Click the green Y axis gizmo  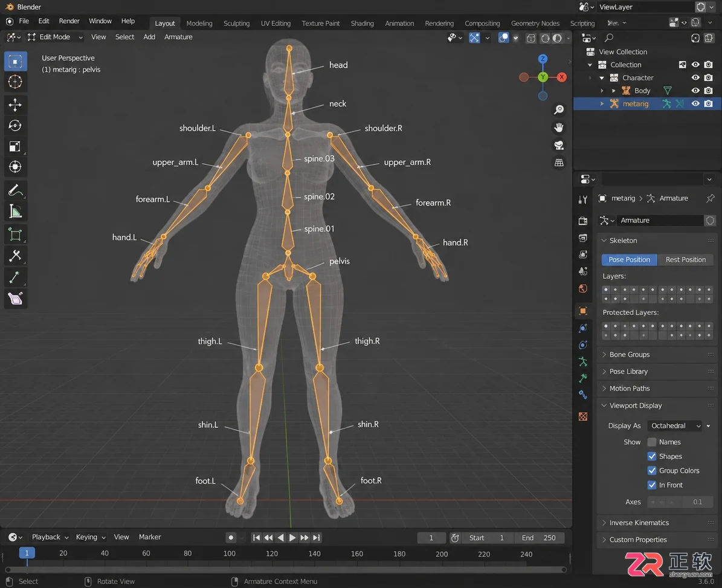coord(543,77)
